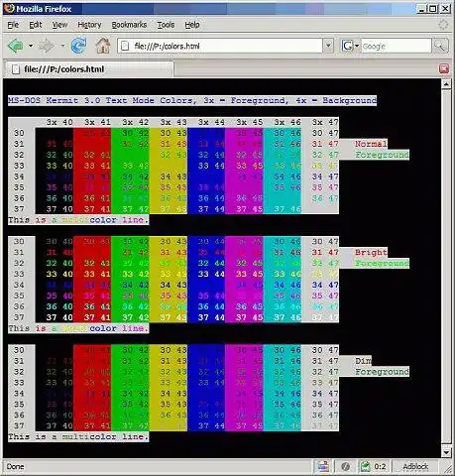Click '37 40' in the Bright section
Viewport: 455px width, 476px height.
tap(59, 317)
